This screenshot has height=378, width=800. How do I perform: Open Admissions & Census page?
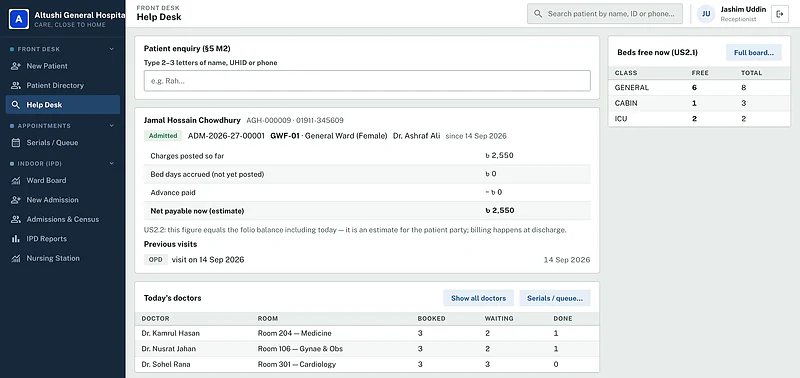pos(63,219)
